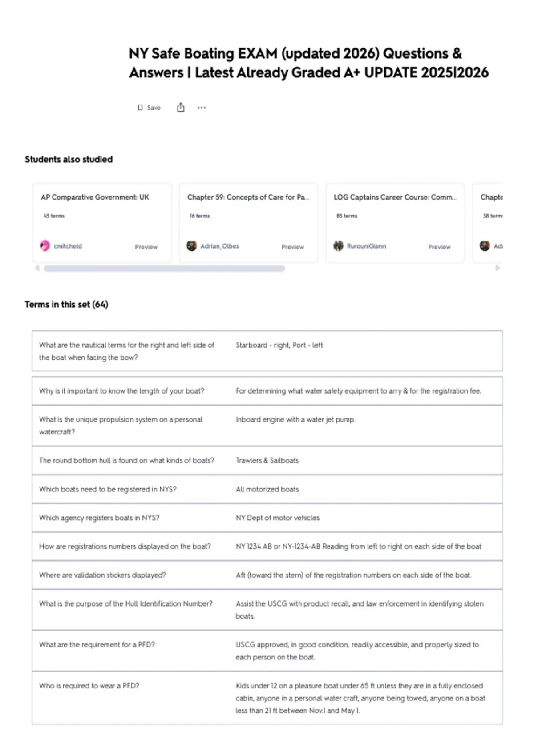Screen dimensions: 534x756
Task: Open AP Comparative Government: UK card title
Action: tap(95, 197)
